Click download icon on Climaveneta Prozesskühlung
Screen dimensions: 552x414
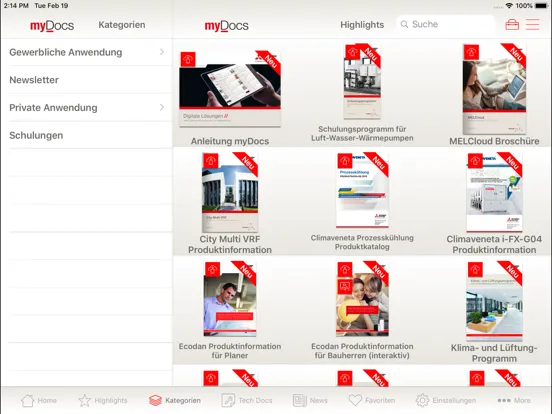point(345,161)
